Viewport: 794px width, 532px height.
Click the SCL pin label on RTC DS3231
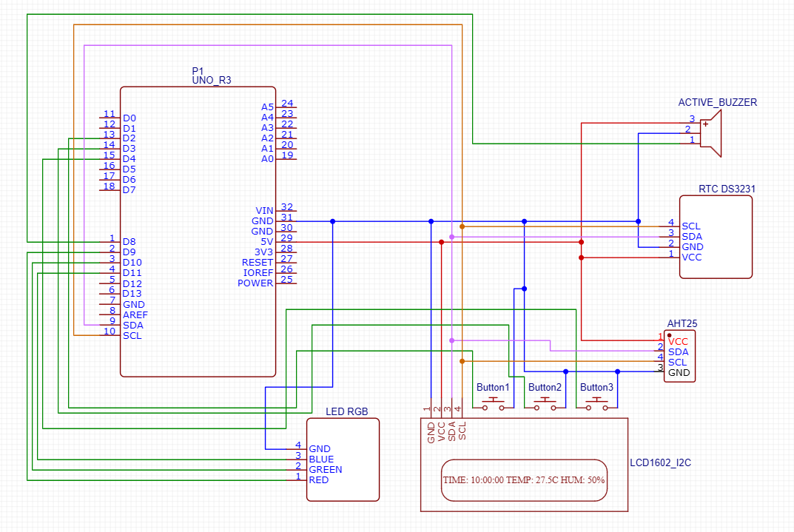point(690,226)
